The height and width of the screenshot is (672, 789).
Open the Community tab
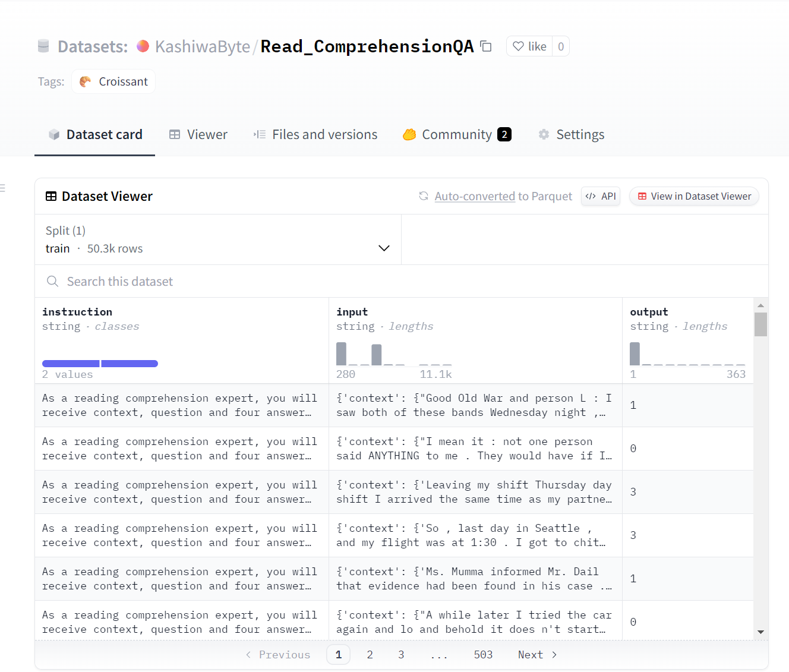click(x=456, y=135)
